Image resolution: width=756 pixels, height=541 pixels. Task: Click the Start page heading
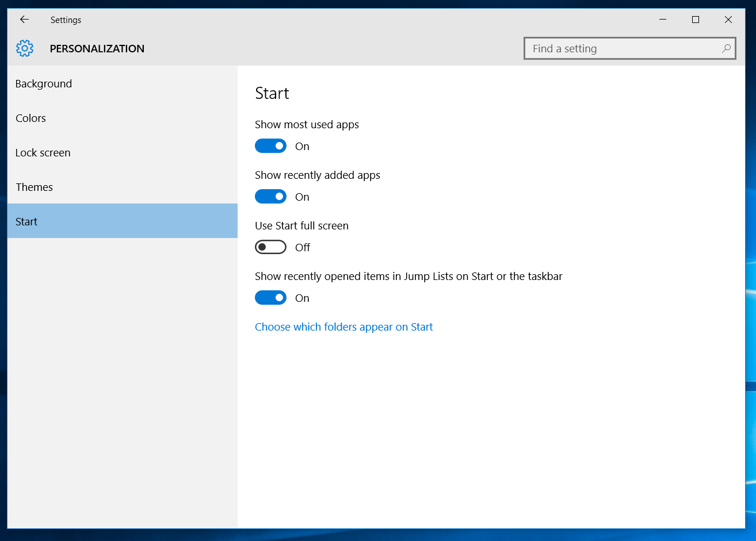coord(272,93)
